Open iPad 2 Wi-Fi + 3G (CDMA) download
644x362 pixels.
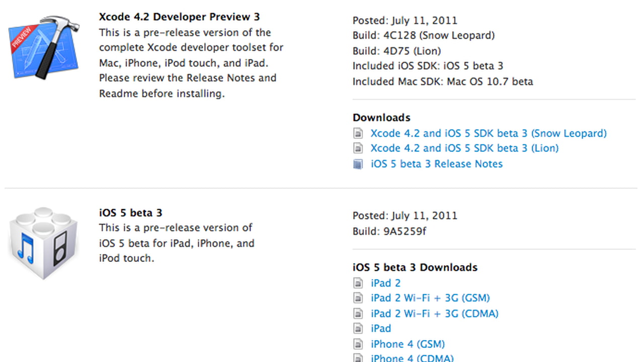coord(435,314)
